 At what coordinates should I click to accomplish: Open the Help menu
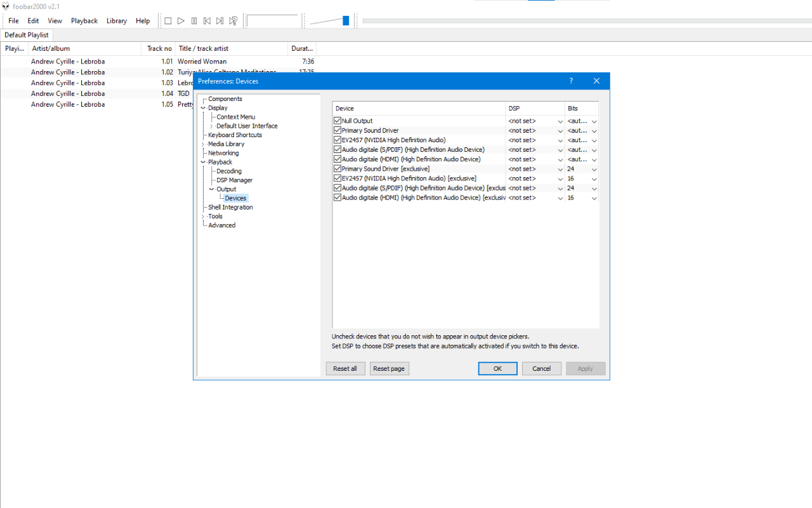[143, 21]
